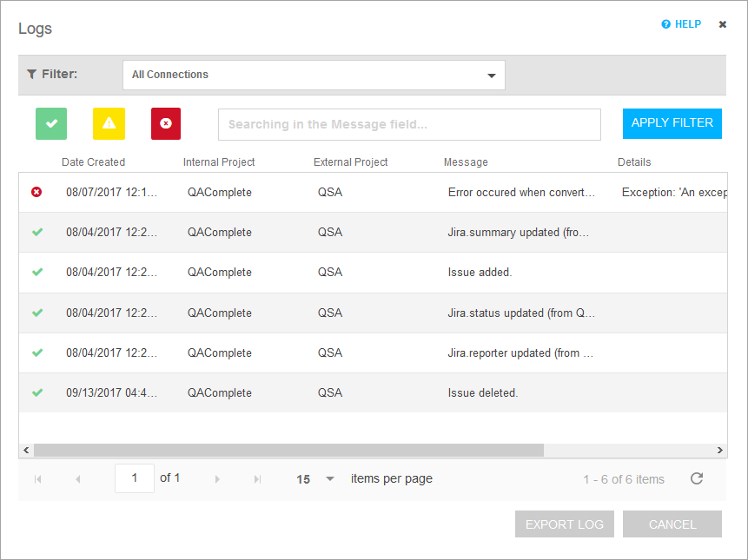Click the refresh log list icon
Screen dimensions: 748x560
coord(697,478)
